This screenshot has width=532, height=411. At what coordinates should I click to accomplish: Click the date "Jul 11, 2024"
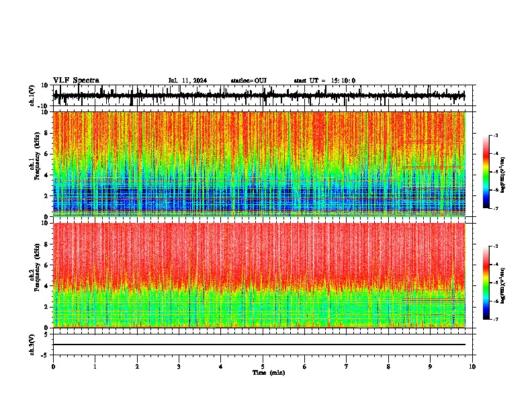pos(187,81)
